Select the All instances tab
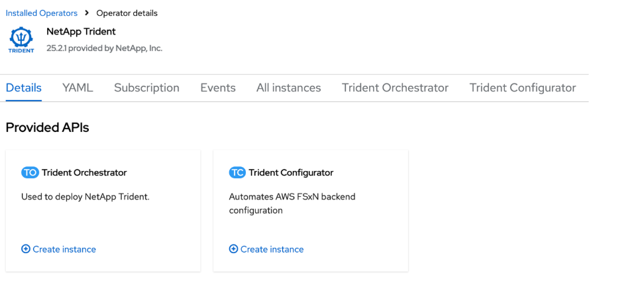Screen dimensions: 644x285 click(288, 88)
